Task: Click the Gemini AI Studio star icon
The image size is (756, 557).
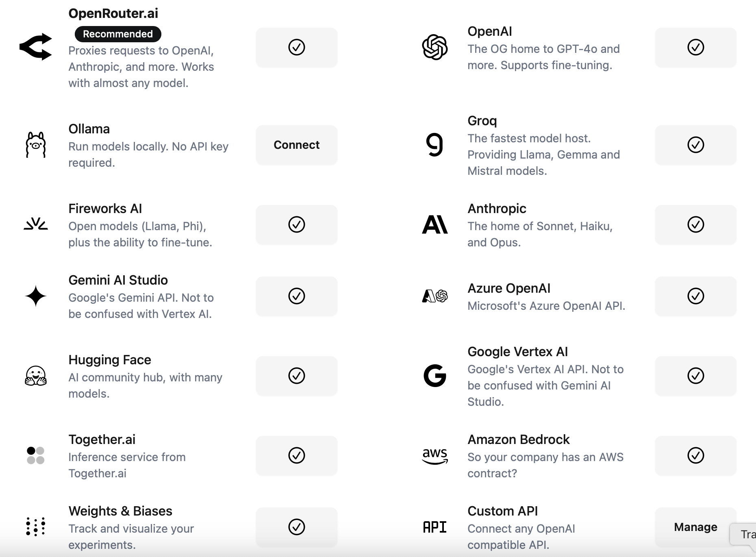Action: click(x=36, y=296)
